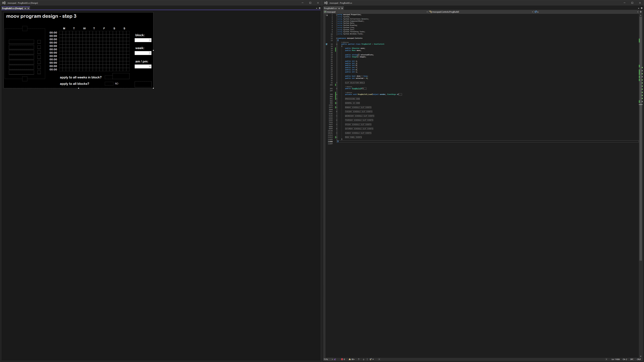The height and width of the screenshot is (362, 644).
Task: Click the scroll-up box above moov panel
Action: (25, 28)
